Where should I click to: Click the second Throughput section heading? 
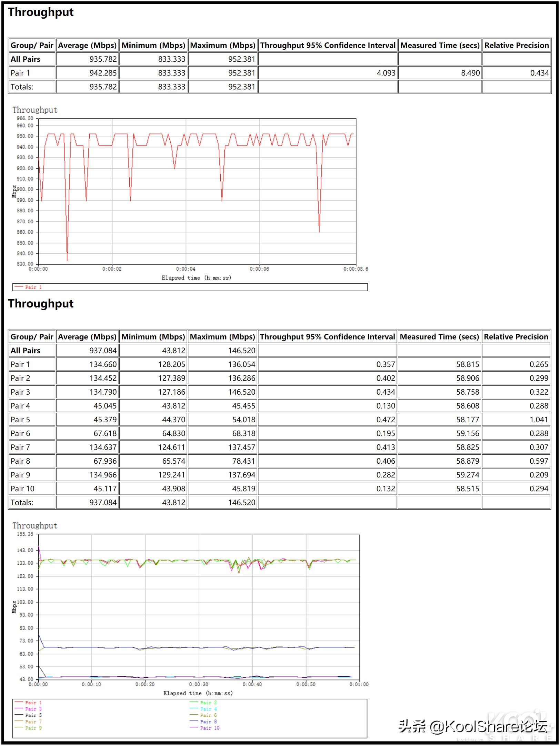point(41,304)
